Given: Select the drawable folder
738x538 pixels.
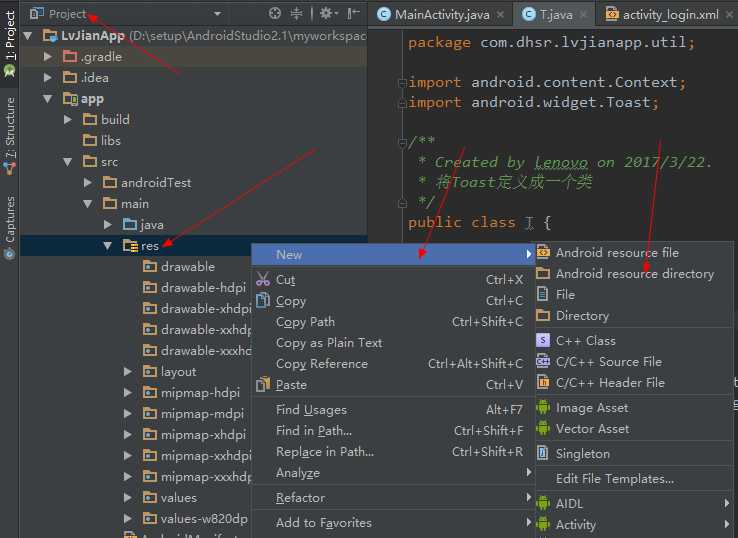Looking at the screenshot, I should tap(179, 266).
